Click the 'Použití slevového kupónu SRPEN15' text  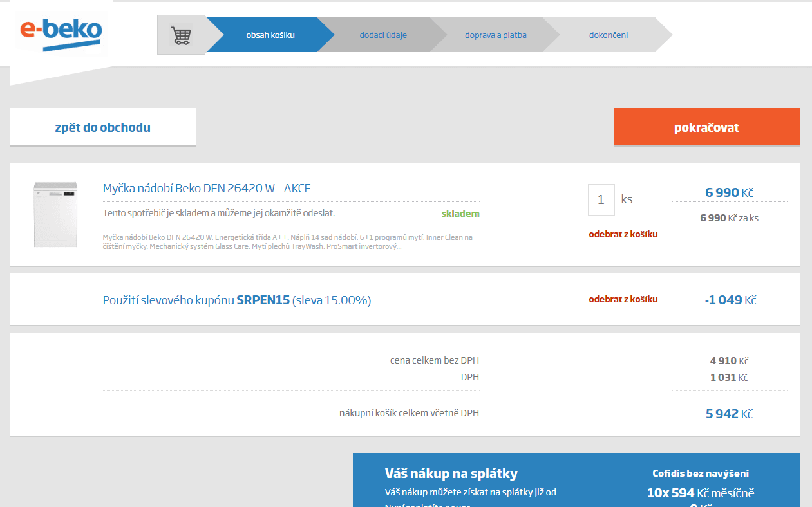pyautogui.click(x=237, y=300)
